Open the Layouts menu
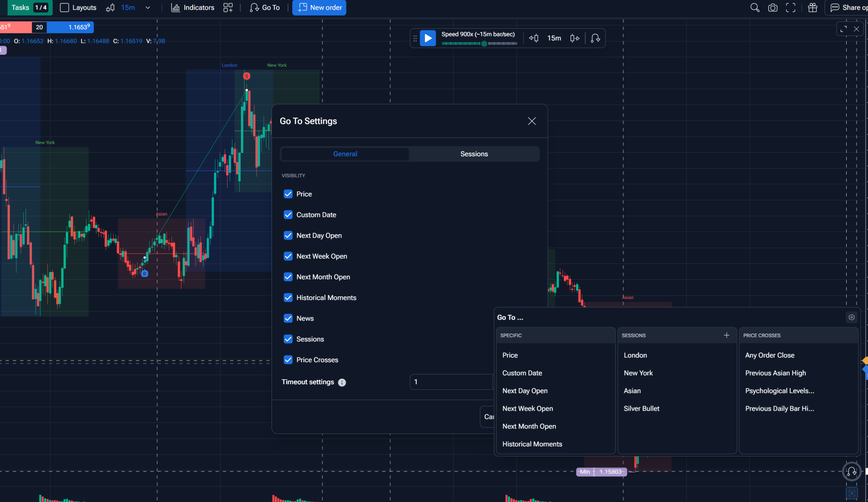 coord(78,7)
